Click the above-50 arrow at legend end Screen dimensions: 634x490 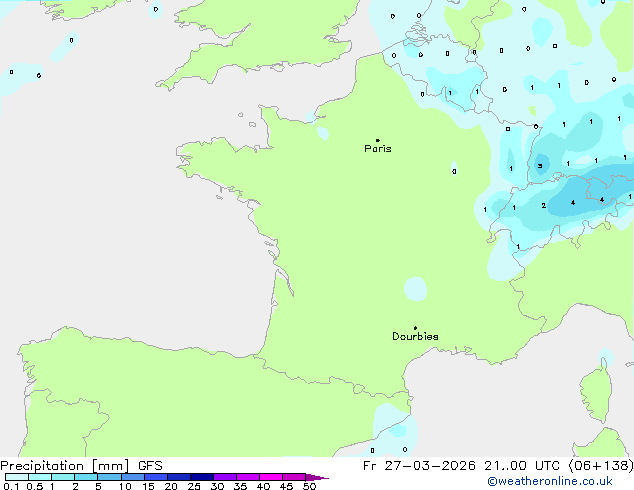[x=317, y=477]
